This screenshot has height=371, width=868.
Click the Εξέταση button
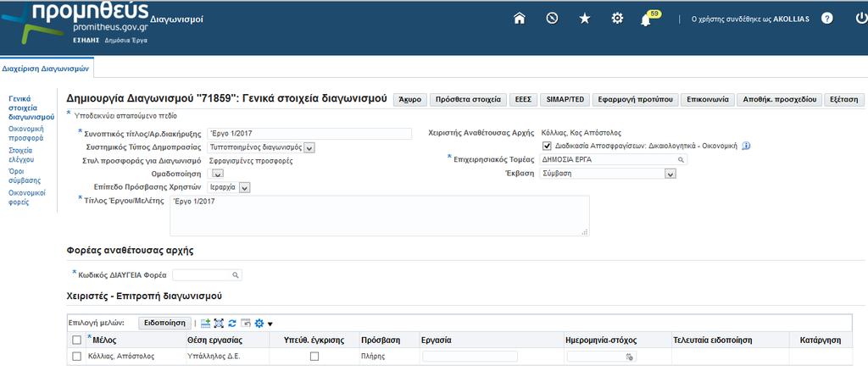tap(843, 99)
